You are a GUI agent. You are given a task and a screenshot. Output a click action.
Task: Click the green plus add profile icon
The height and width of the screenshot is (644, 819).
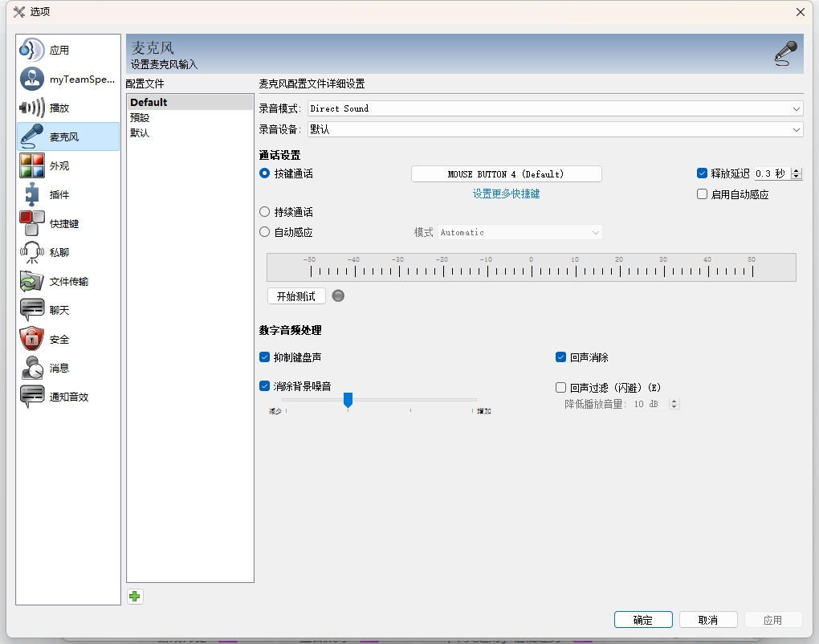pyautogui.click(x=135, y=596)
